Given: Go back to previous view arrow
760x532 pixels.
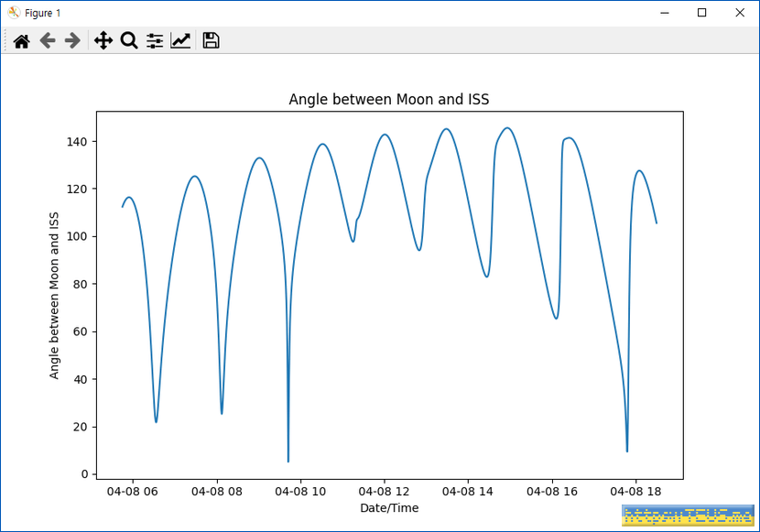Looking at the screenshot, I should coord(48,40).
